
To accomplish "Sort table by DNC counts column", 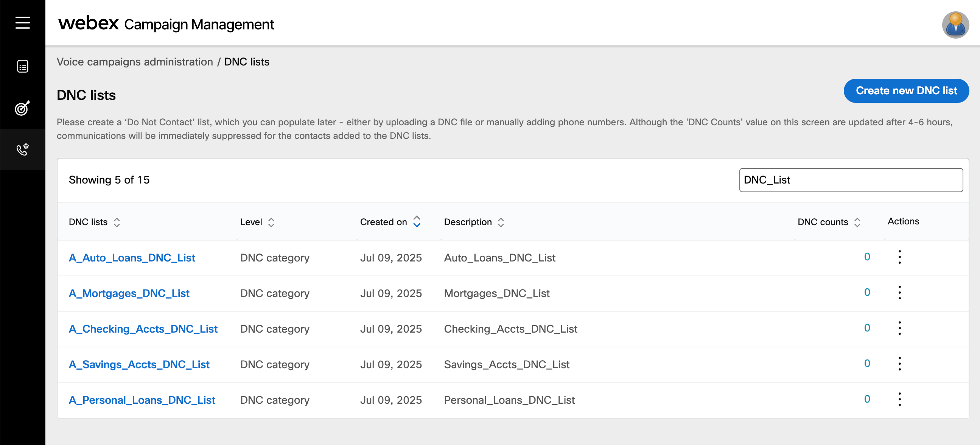I will pyautogui.click(x=857, y=222).
